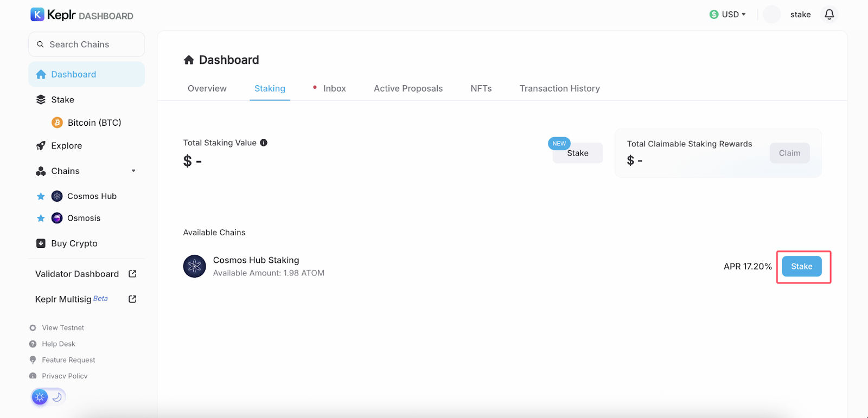
Task: Click the Keplr logo icon
Action: [37, 15]
